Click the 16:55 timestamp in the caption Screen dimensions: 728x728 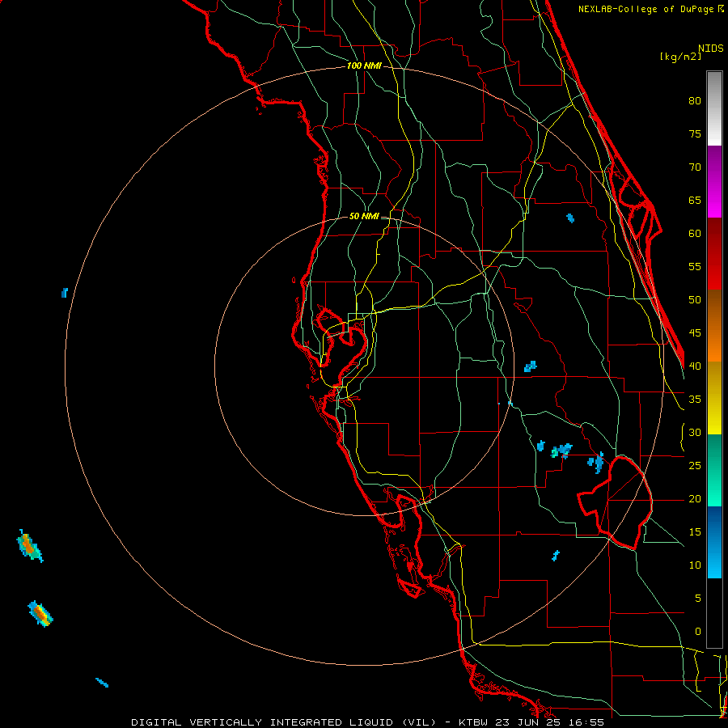(x=588, y=722)
